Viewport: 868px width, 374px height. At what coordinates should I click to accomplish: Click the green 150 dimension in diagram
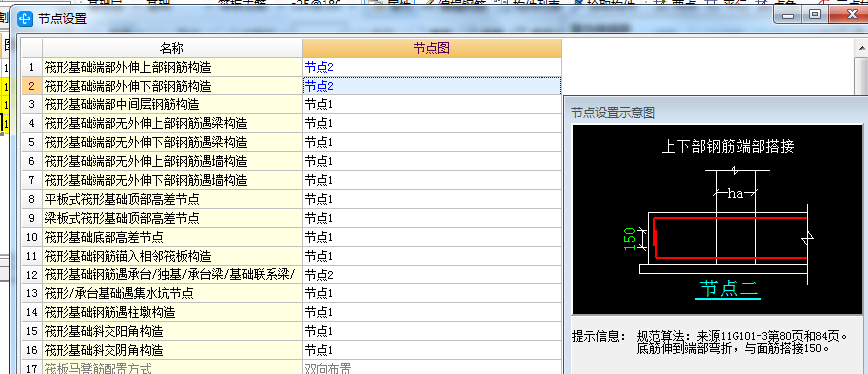click(630, 239)
